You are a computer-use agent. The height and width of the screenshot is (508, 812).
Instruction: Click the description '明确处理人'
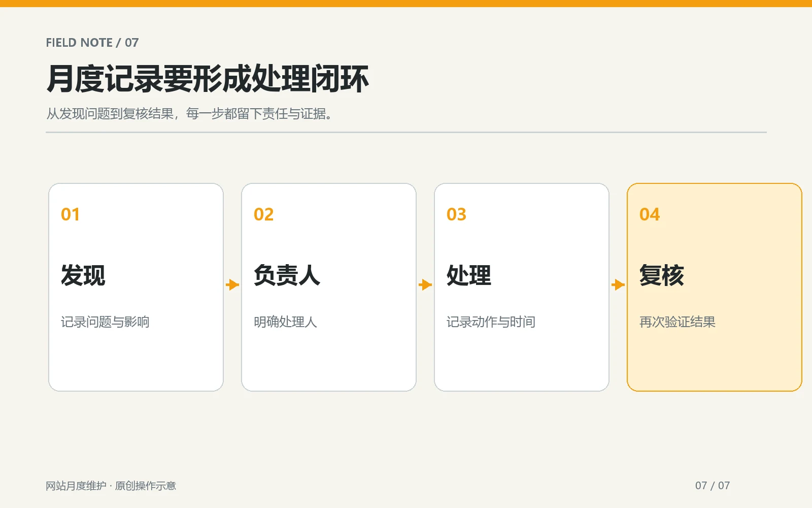tap(285, 322)
